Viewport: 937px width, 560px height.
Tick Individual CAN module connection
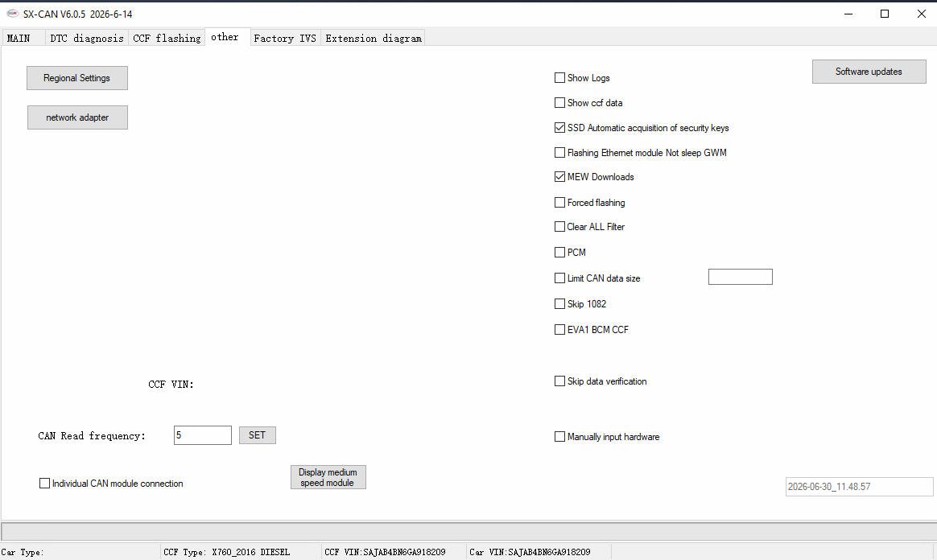click(x=45, y=484)
